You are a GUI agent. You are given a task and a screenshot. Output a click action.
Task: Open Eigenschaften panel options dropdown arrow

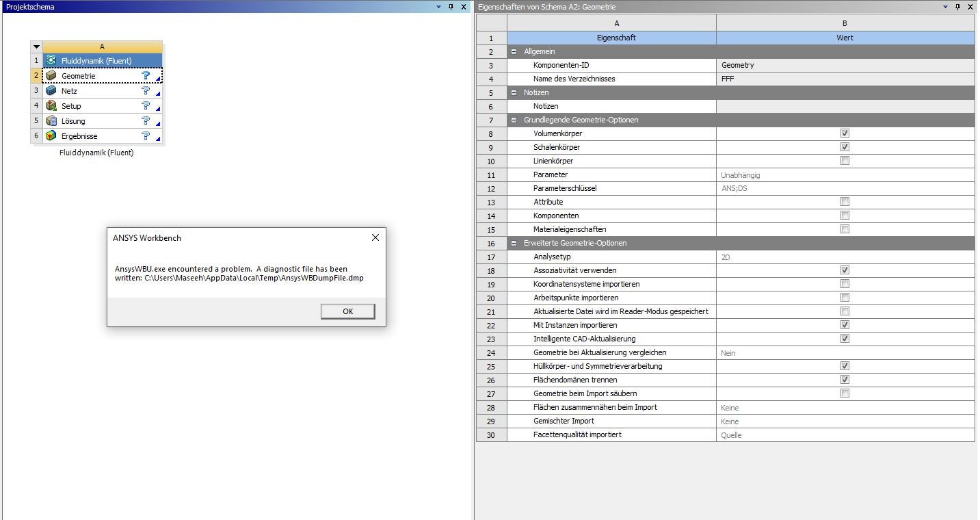coord(945,7)
